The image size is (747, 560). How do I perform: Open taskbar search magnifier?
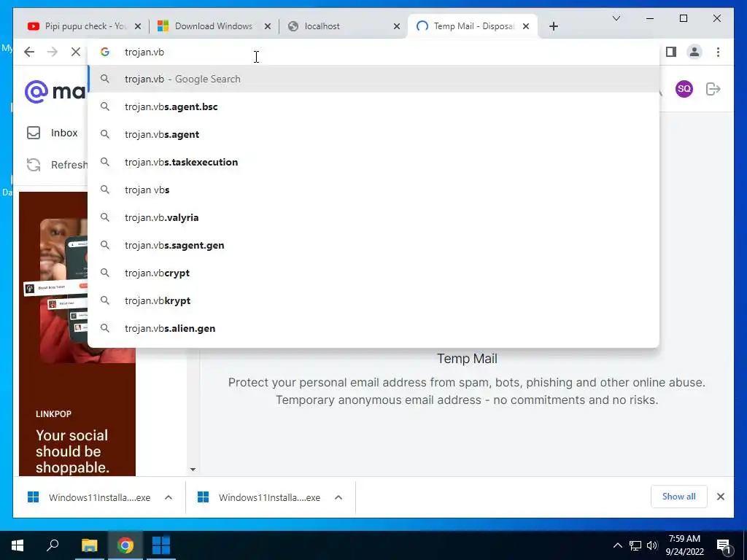[x=53, y=545]
